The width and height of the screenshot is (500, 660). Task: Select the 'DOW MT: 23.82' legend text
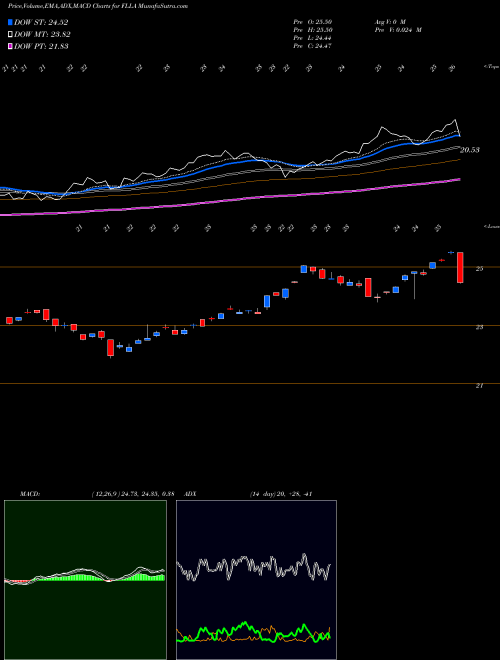[42, 35]
